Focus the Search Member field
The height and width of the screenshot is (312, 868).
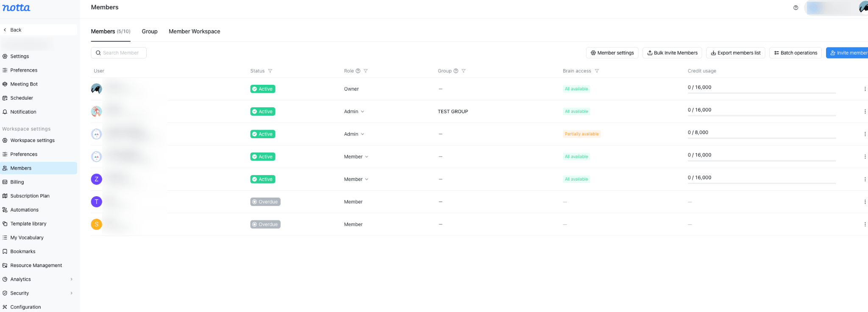point(119,53)
